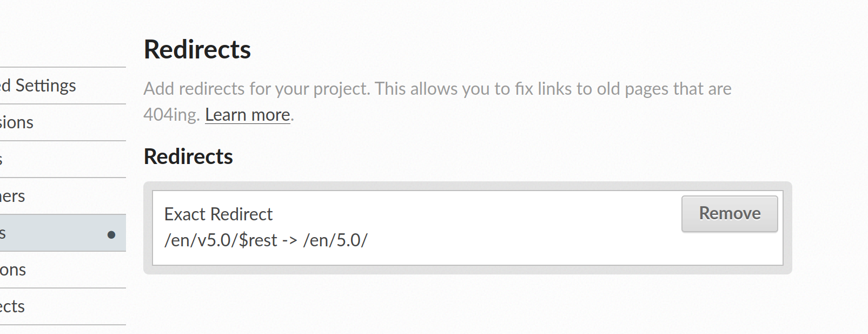The height and width of the screenshot is (334, 868).
Task: Click the Redirects section subheading
Action: click(x=188, y=156)
